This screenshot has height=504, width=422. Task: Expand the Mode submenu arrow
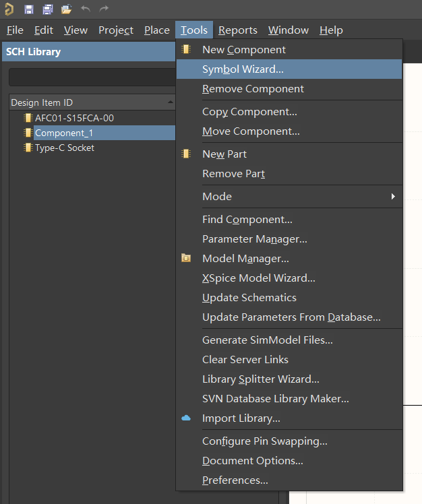(392, 197)
